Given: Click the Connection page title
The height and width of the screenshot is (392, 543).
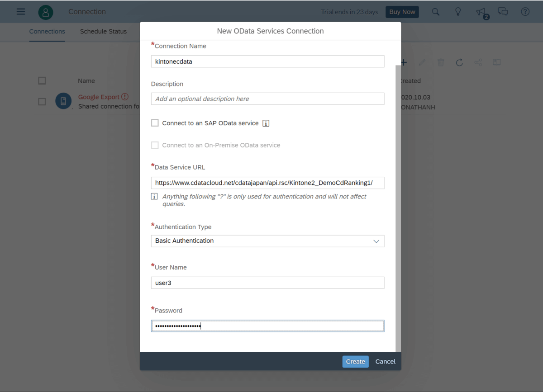Looking at the screenshot, I should (87, 12).
